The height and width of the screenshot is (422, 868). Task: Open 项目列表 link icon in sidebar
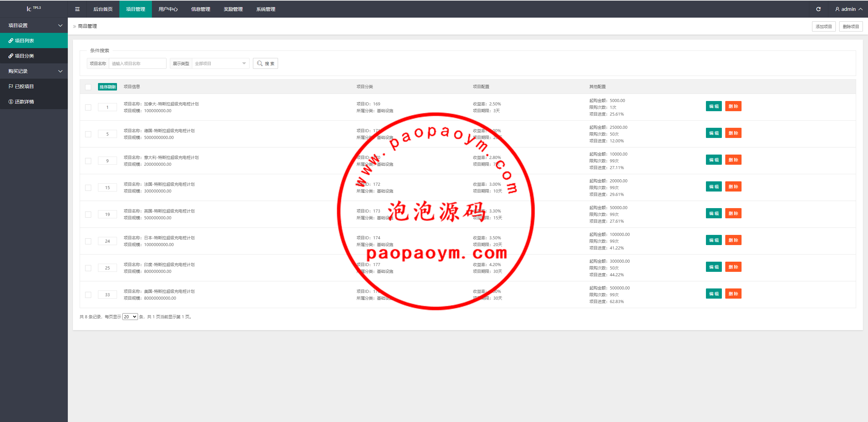[x=11, y=41]
